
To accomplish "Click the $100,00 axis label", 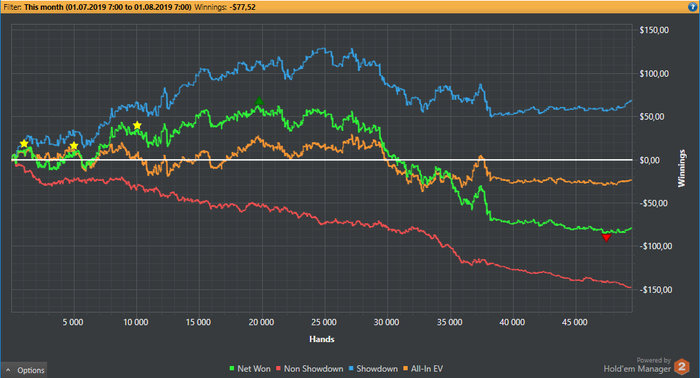I will coord(654,74).
